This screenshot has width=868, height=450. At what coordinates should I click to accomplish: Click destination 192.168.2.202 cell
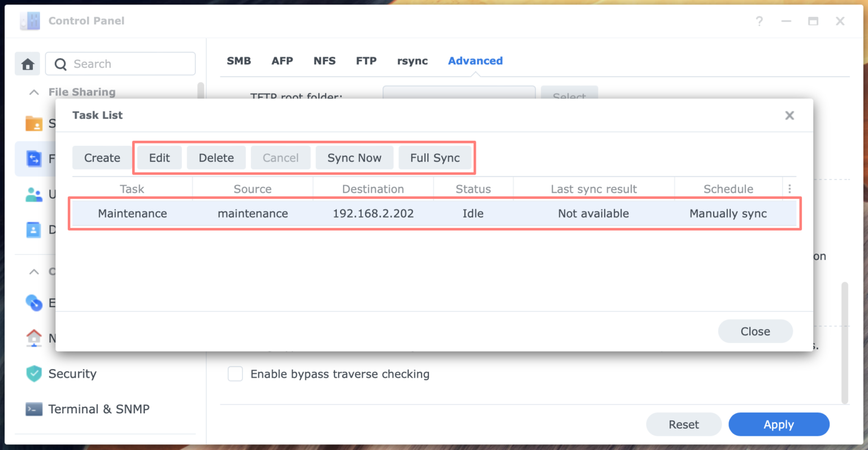click(373, 214)
